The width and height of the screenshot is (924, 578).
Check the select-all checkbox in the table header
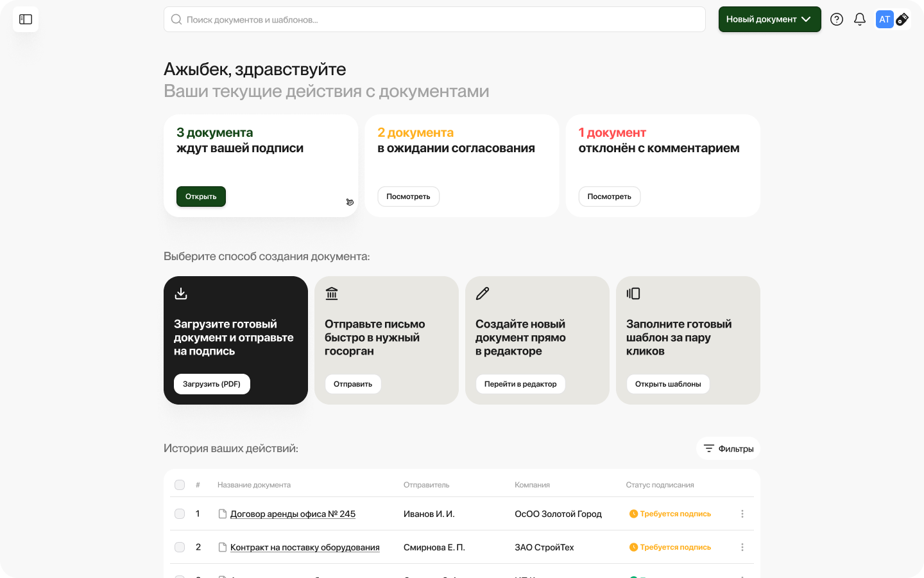click(180, 485)
